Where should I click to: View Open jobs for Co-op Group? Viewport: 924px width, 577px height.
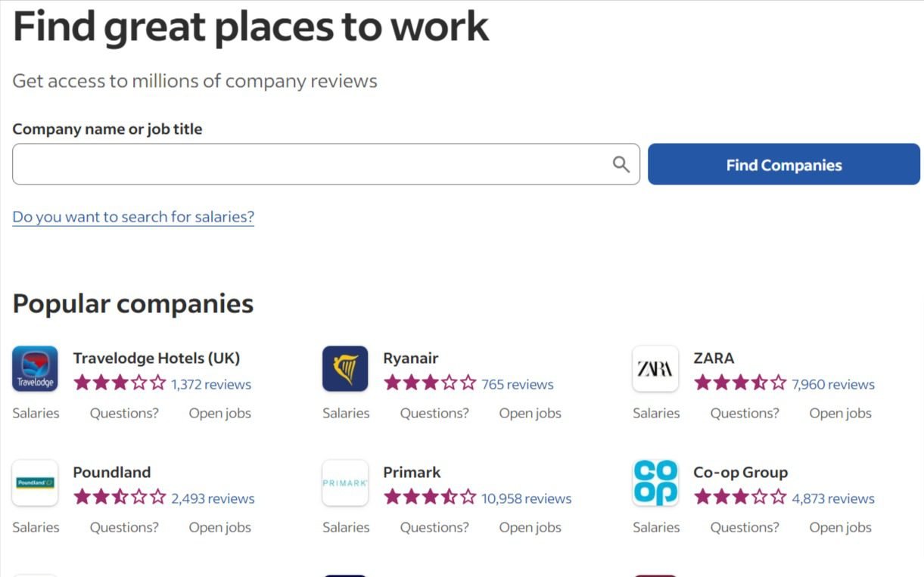pyautogui.click(x=840, y=527)
